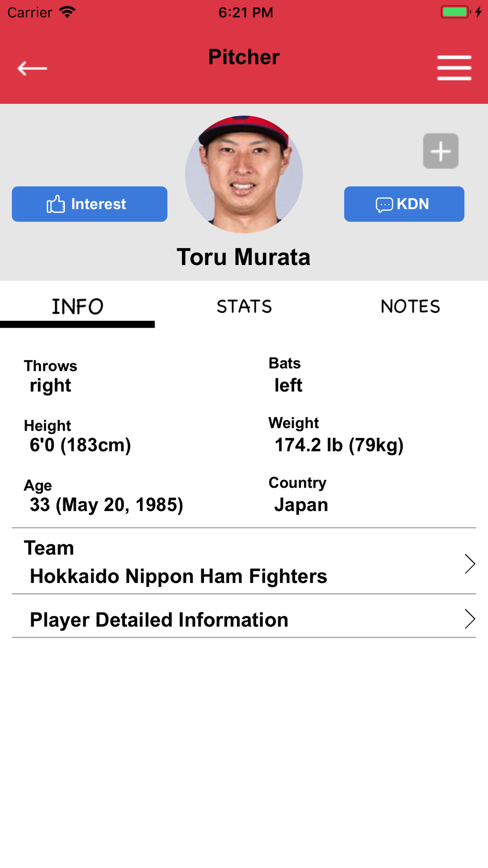The image size is (488, 868).
Task: Tap the Toru Murata name label
Action: point(244,257)
